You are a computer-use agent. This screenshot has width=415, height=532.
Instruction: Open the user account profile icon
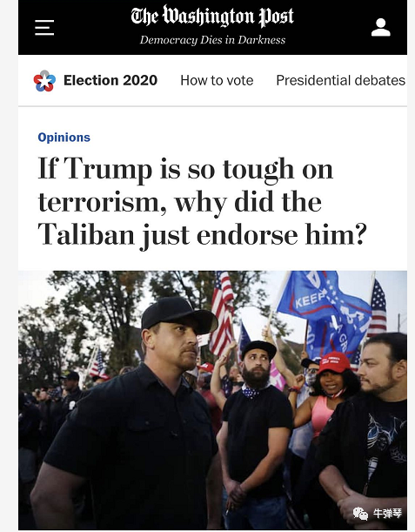[381, 28]
